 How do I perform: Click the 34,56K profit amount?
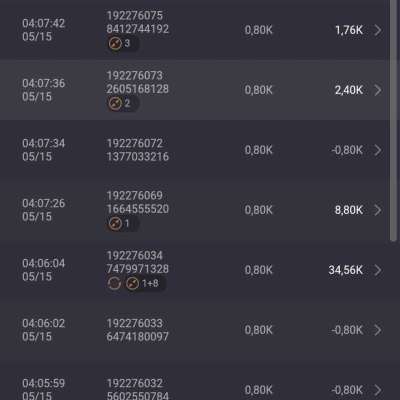coord(345,270)
